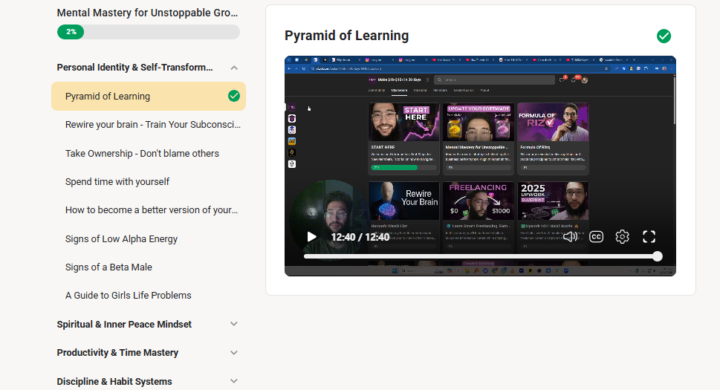Image resolution: width=720 pixels, height=390 pixels.
Task: Click Update Your Software thumbnail in video
Action: pyautogui.click(x=478, y=122)
